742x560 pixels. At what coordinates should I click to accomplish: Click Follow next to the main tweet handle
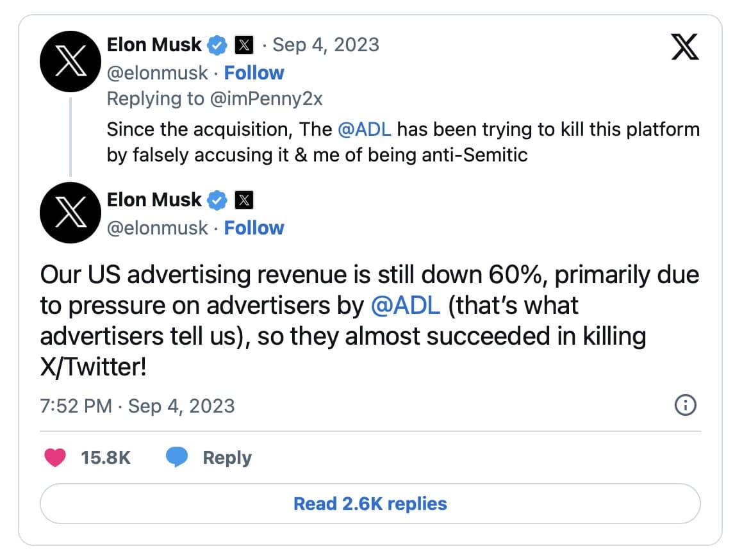tap(254, 228)
